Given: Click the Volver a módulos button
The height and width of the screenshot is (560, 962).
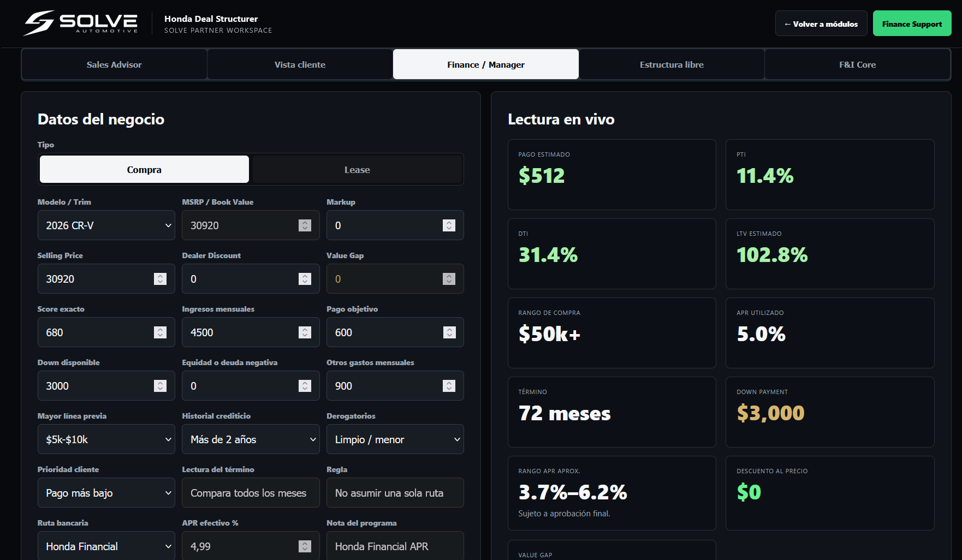Looking at the screenshot, I should point(821,23).
